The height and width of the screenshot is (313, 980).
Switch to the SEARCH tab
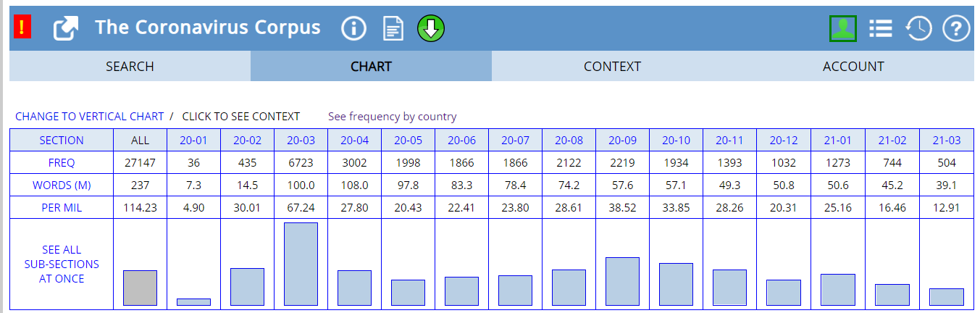[x=130, y=66]
